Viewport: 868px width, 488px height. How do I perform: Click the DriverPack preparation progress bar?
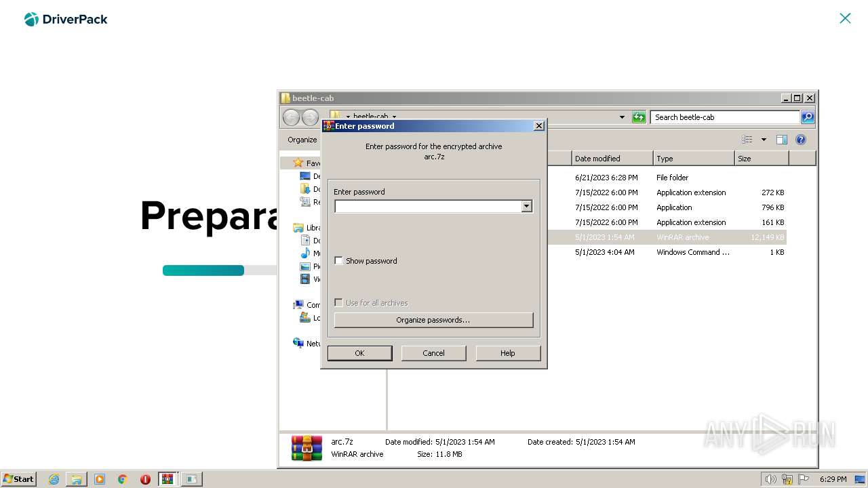point(220,270)
